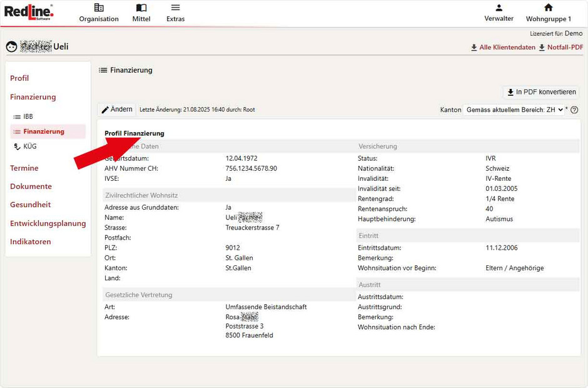
Task: Expand the Termine section
Action: coord(24,168)
